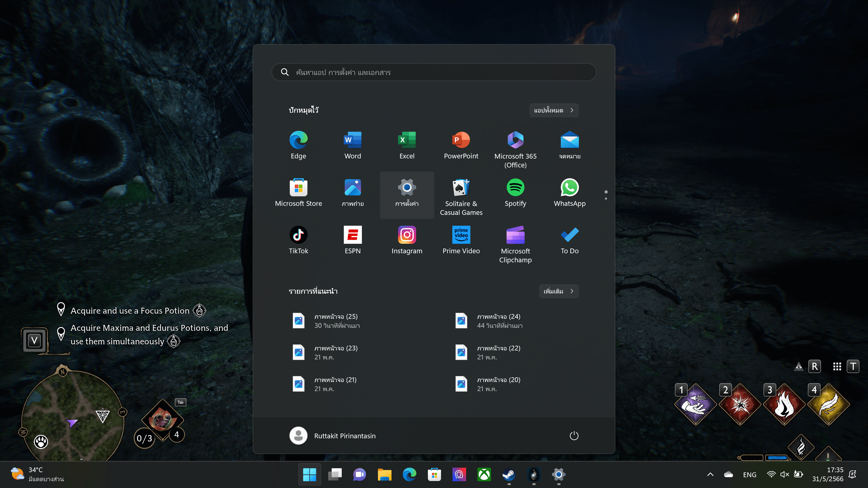Viewport: 868px width, 488px height.
Task: Switch pinned apps page using the dots
Action: [606, 195]
